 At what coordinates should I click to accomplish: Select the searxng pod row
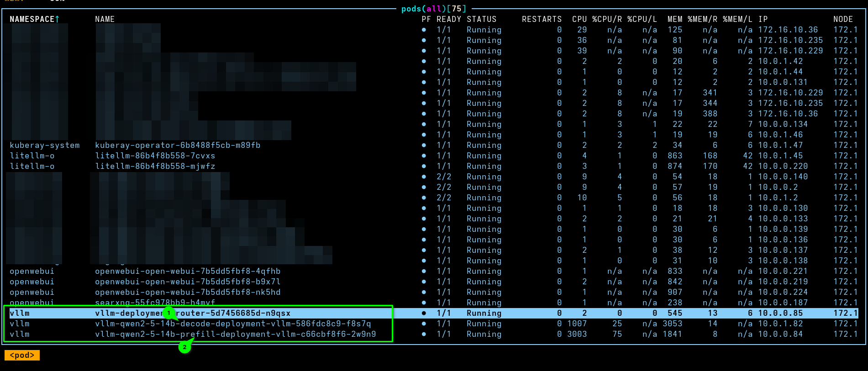point(434,303)
